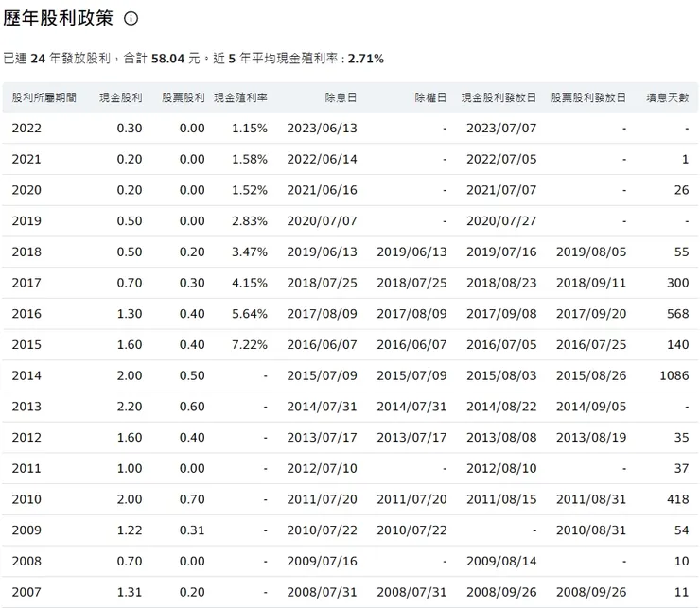Click stock payment date 2015/08/26
The image size is (700, 608).
click(591, 376)
